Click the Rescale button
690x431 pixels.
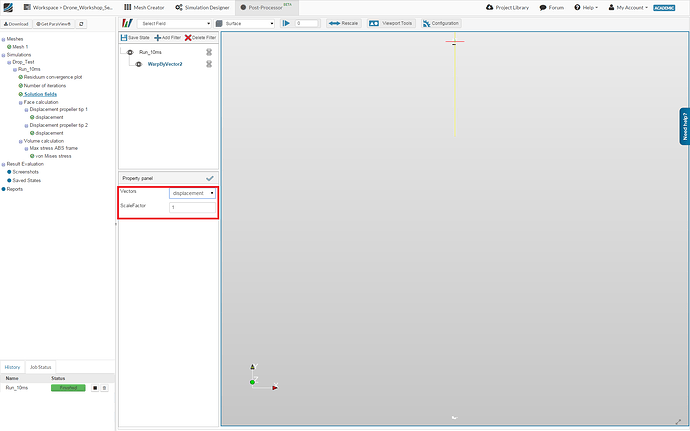point(344,23)
